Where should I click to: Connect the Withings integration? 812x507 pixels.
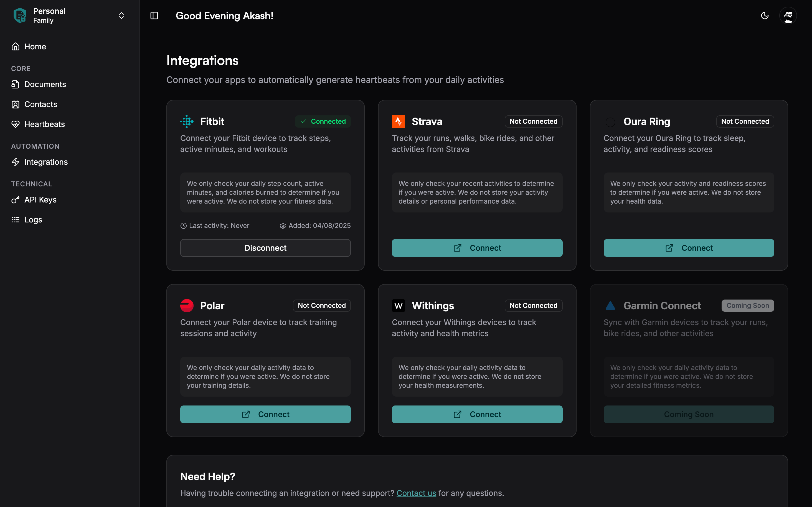pyautogui.click(x=477, y=414)
